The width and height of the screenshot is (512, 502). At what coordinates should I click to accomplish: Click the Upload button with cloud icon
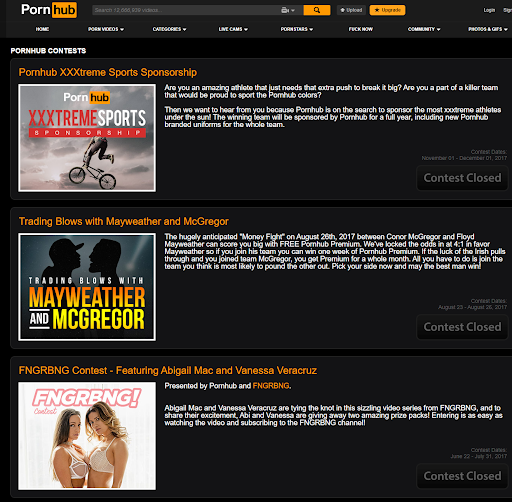tap(351, 10)
